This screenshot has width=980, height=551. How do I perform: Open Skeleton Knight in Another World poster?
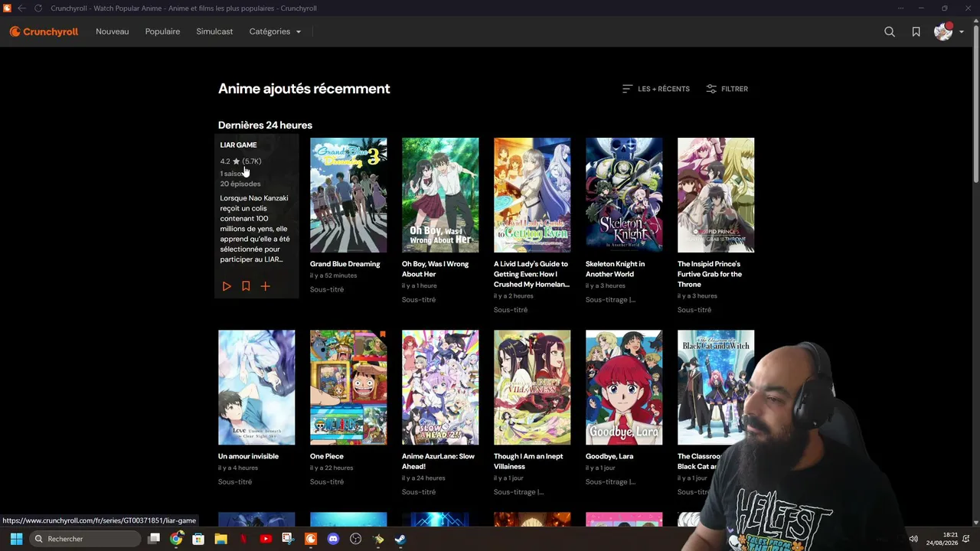[624, 195]
